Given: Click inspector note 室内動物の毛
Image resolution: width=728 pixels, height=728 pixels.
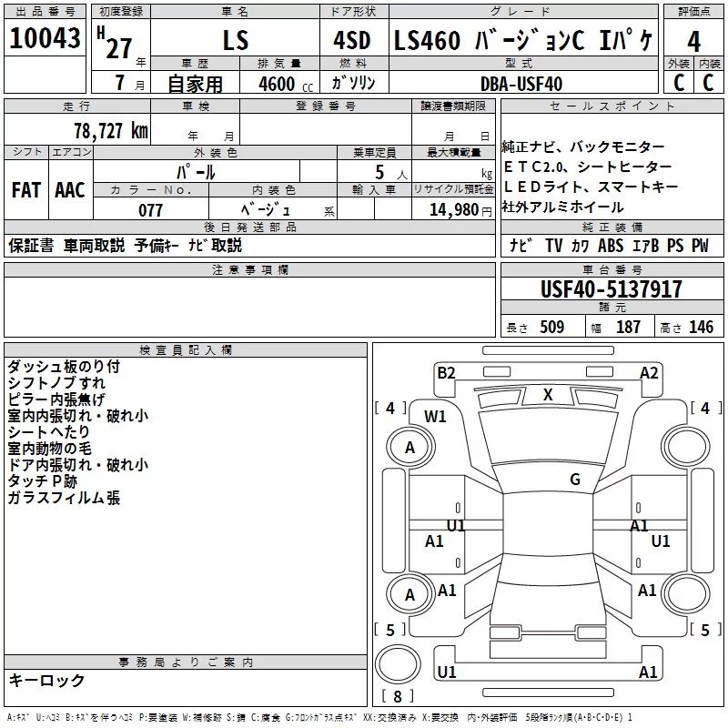Looking at the screenshot, I should [49, 448].
